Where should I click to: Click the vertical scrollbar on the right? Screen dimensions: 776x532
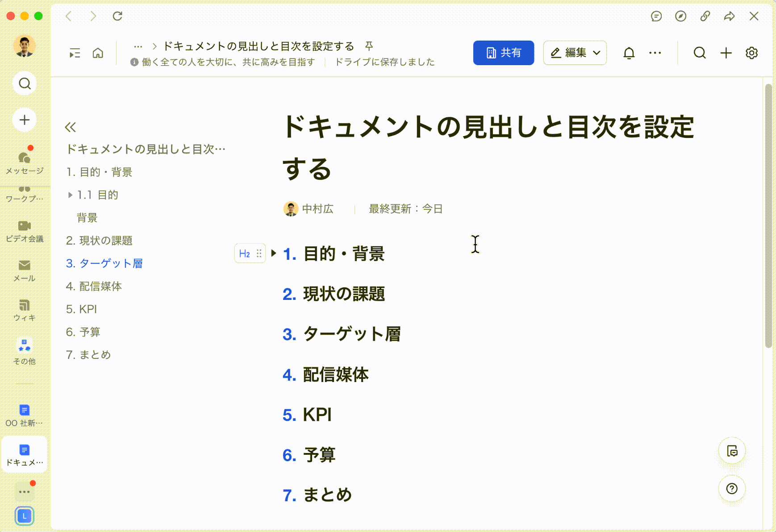point(768,214)
